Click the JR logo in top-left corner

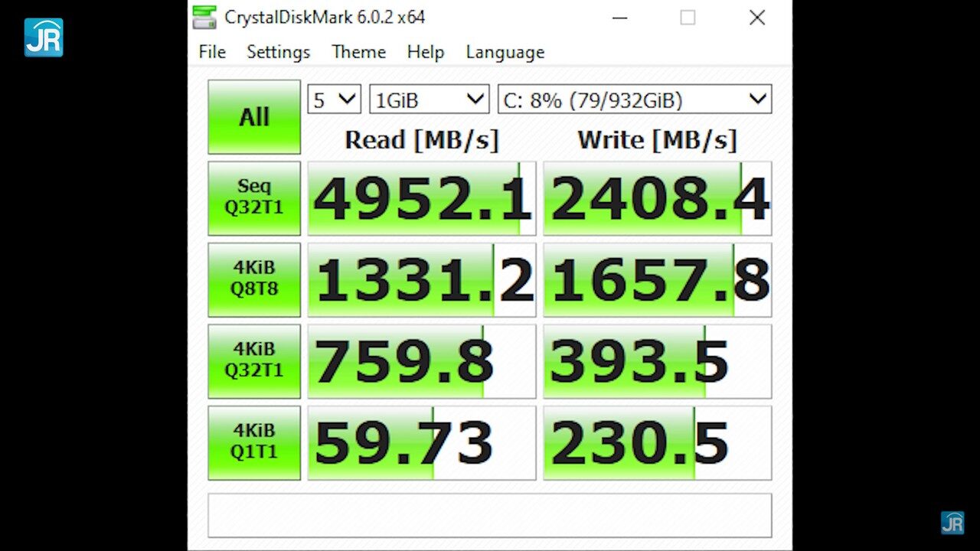(x=43, y=37)
